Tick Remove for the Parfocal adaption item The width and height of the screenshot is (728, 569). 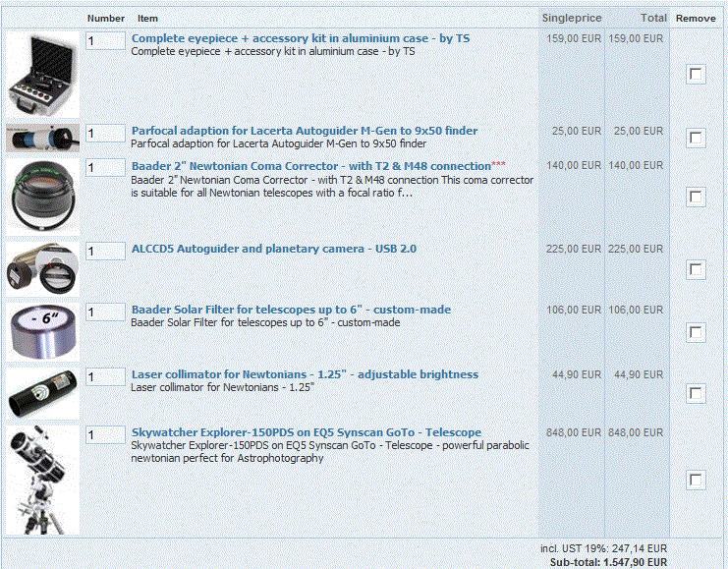click(x=696, y=138)
